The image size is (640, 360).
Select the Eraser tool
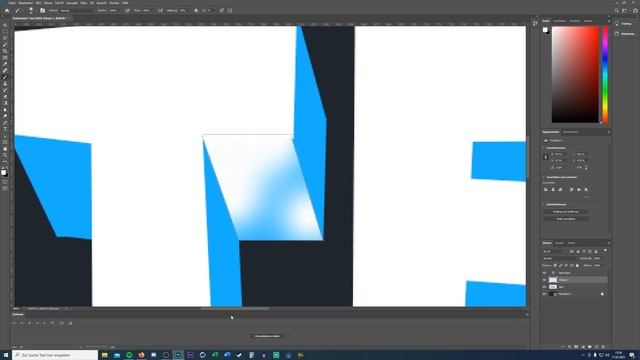[5, 97]
